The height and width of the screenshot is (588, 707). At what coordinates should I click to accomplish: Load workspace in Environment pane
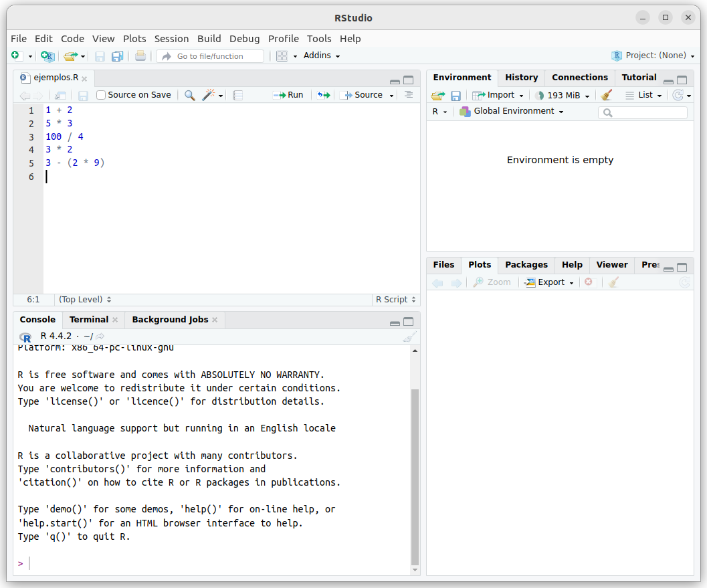437,96
